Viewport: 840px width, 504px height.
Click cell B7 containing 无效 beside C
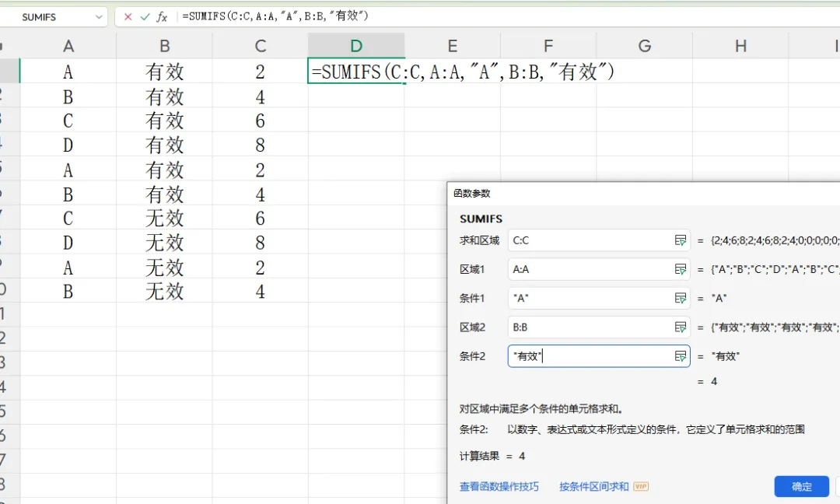tap(164, 218)
